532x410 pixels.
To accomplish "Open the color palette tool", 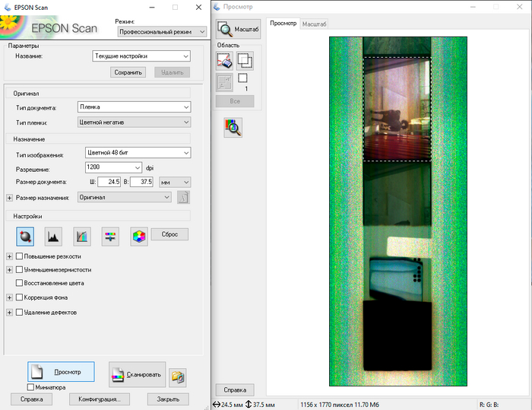I will pyautogui.click(x=138, y=237).
